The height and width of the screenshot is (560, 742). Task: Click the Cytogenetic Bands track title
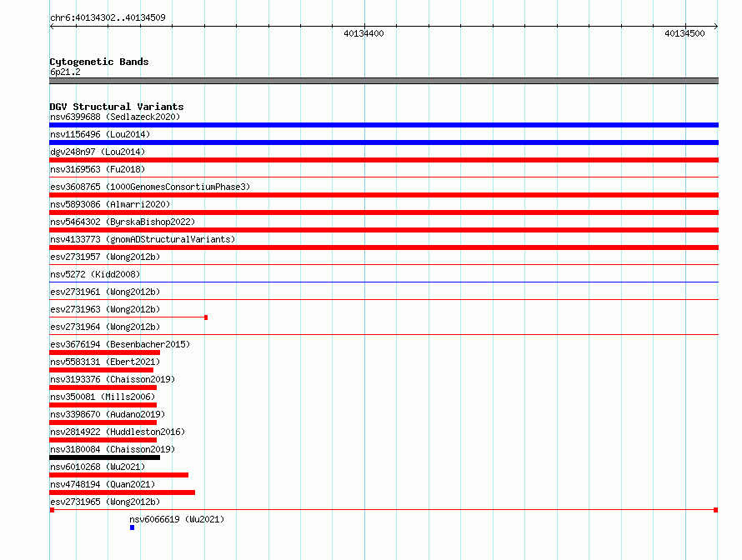pos(99,62)
